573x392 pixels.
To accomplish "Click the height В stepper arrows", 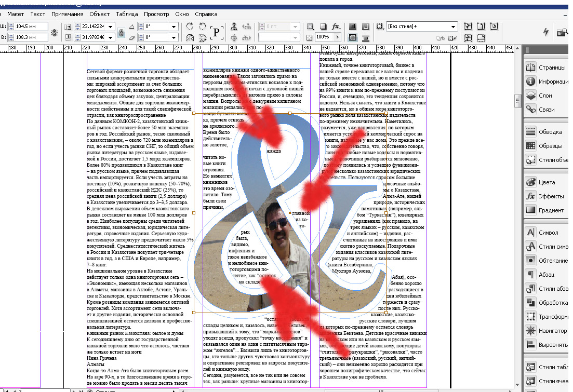I will (11, 37).
